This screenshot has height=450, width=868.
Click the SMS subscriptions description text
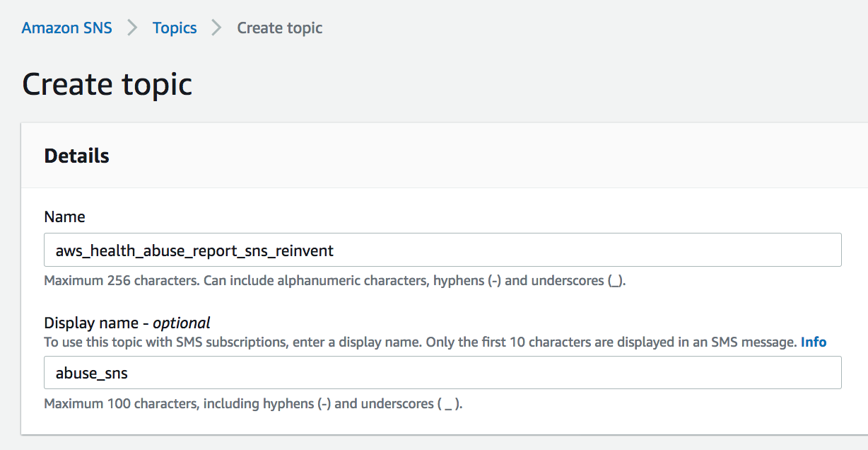421,342
